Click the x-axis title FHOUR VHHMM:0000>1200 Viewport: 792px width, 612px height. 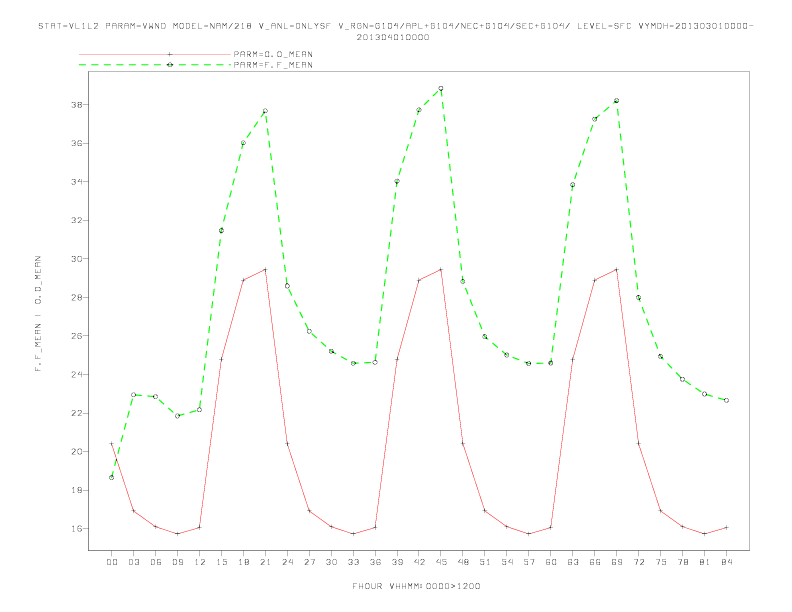416,586
